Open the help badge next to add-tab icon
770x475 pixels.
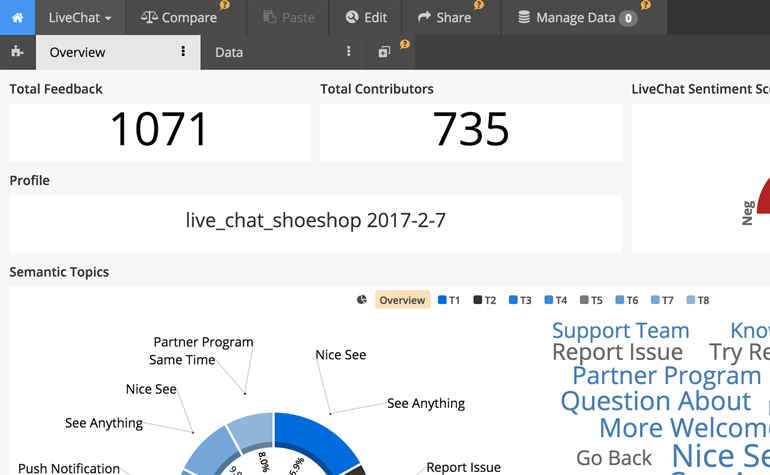coord(405,45)
